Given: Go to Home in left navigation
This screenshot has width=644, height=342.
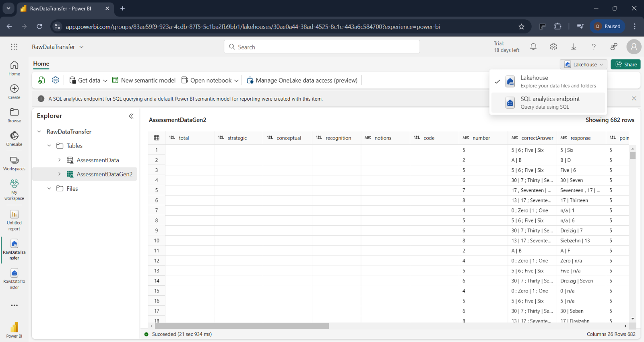Looking at the screenshot, I should (x=14, y=68).
